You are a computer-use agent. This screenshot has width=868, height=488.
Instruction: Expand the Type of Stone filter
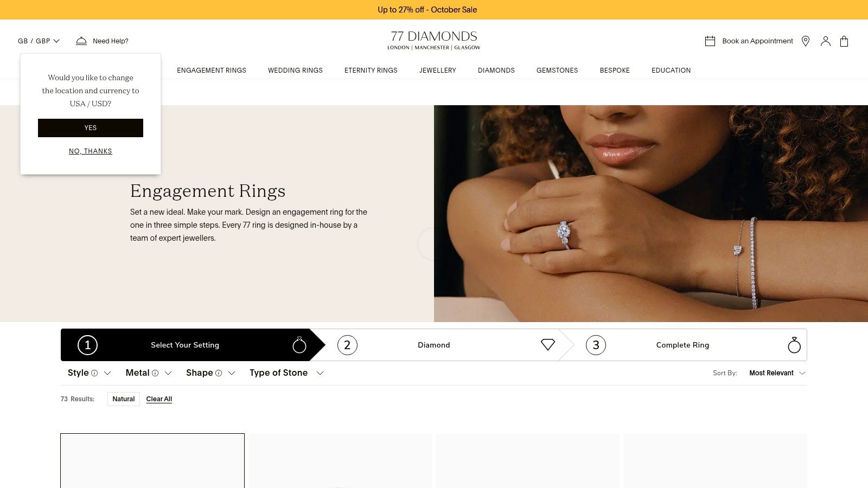click(286, 373)
